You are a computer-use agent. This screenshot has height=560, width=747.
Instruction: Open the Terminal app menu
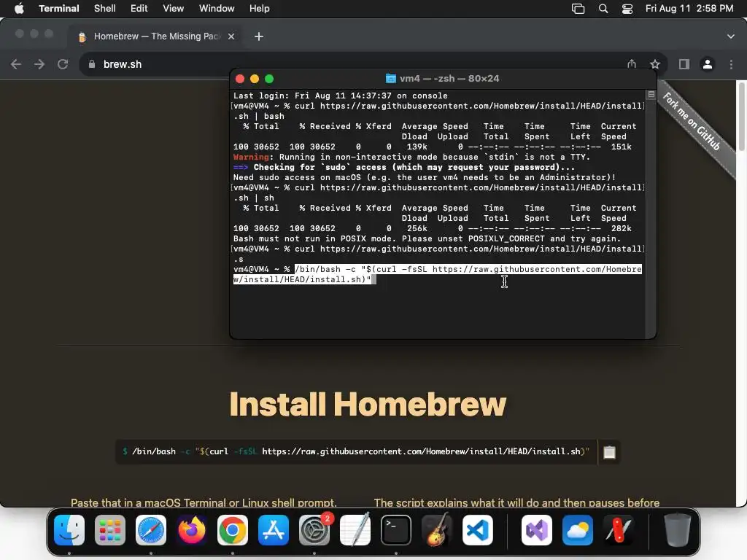coord(59,9)
